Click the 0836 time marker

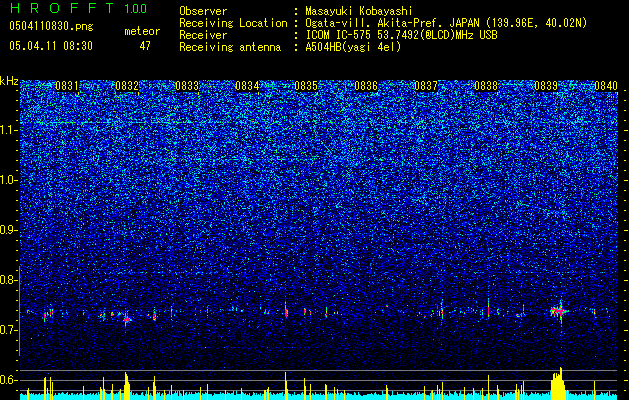point(366,86)
